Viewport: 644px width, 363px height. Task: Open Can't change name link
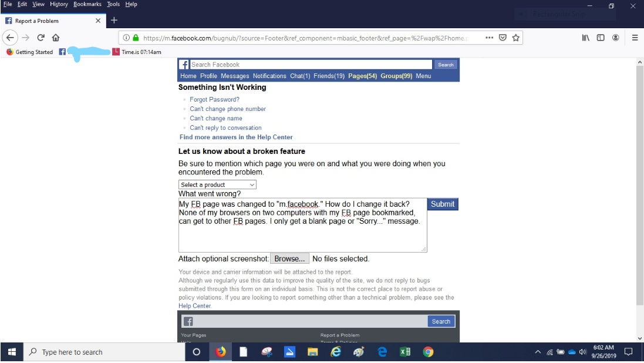[x=216, y=119]
